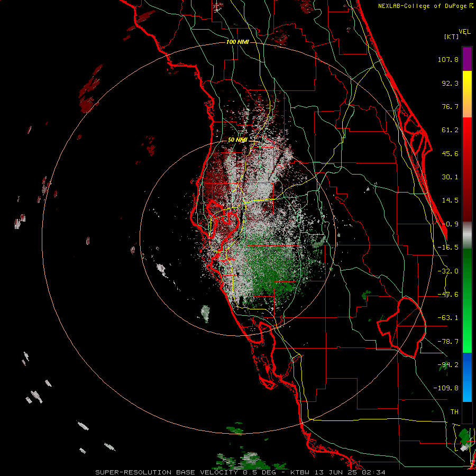Select the -109.8 velocity scale value
Viewport: 476px width, 476px height.
[446, 388]
